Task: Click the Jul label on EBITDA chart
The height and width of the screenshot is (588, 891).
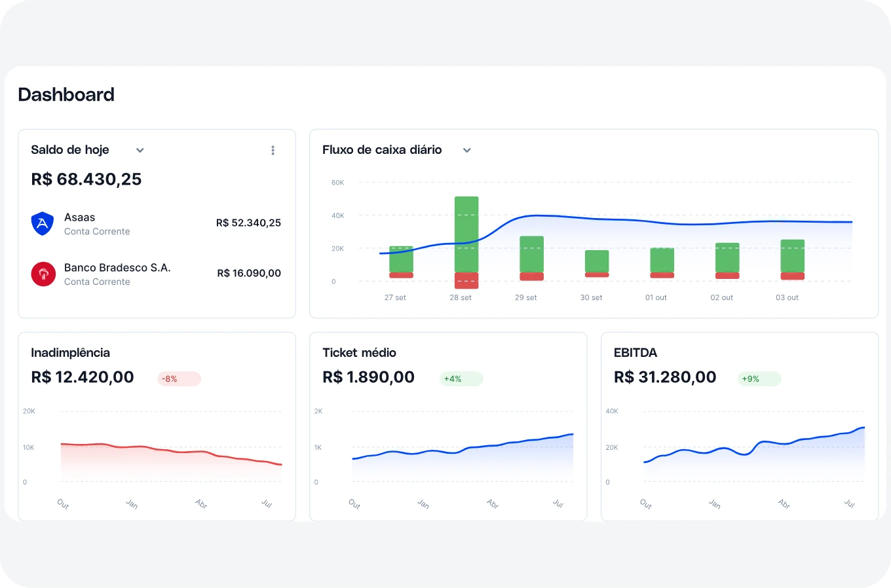Action: point(849,504)
